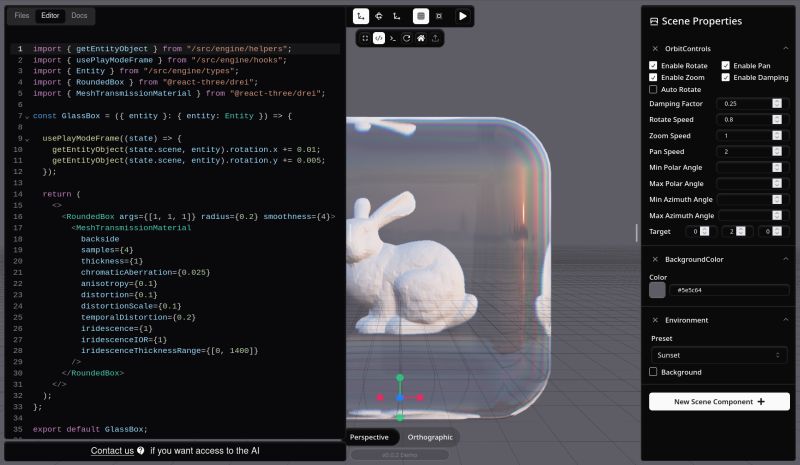Viewport: 800px width, 465px height.
Task: Select the translate gizmo tool
Action: coord(361,16)
